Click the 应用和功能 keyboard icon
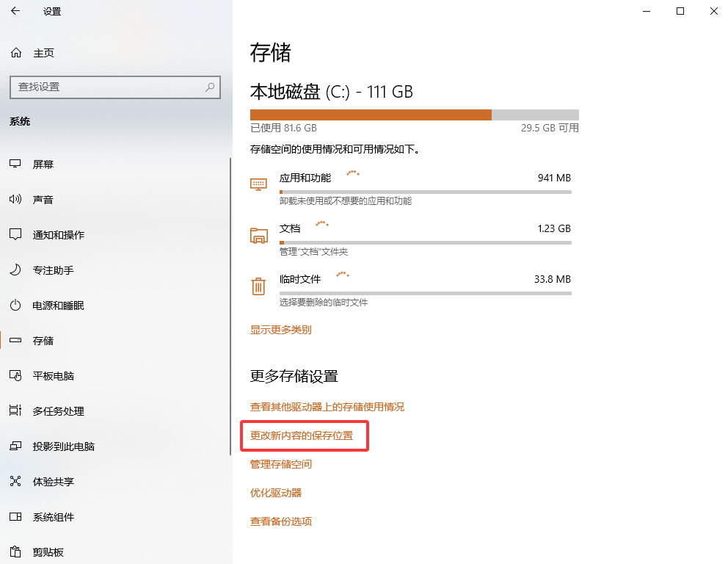Viewport: 728px width, 564px height. [x=258, y=184]
